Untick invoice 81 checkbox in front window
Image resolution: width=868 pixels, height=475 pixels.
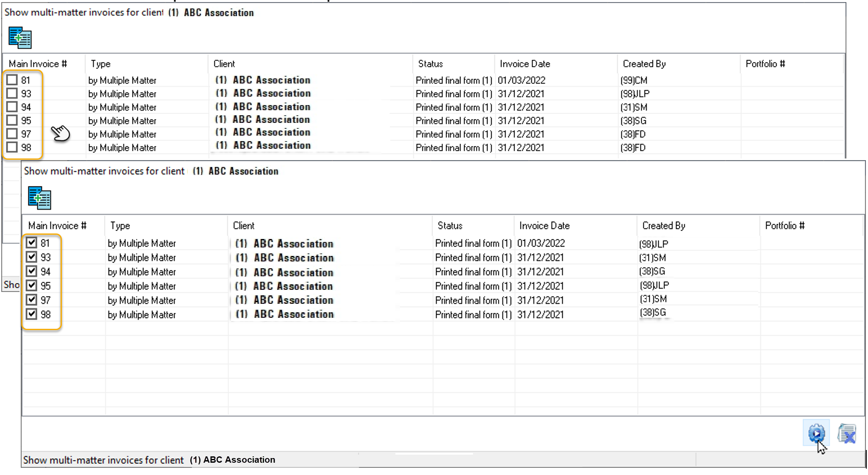click(31, 242)
